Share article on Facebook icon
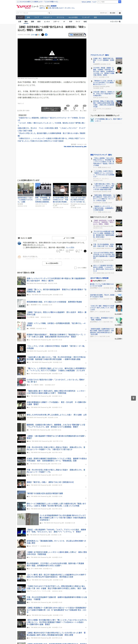This screenshot has height=644, width=138. click(46, 35)
